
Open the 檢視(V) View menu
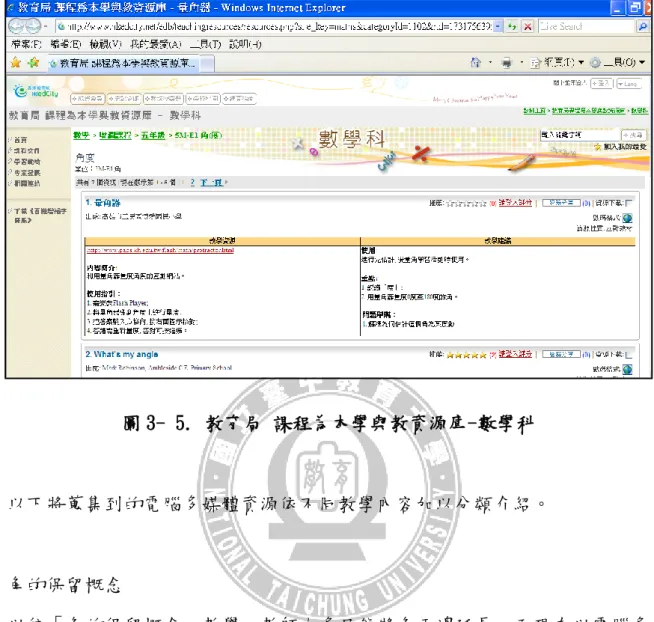point(105,44)
